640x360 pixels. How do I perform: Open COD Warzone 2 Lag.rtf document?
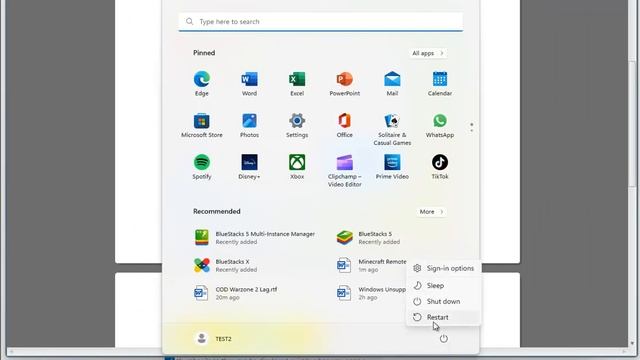click(x=237, y=293)
